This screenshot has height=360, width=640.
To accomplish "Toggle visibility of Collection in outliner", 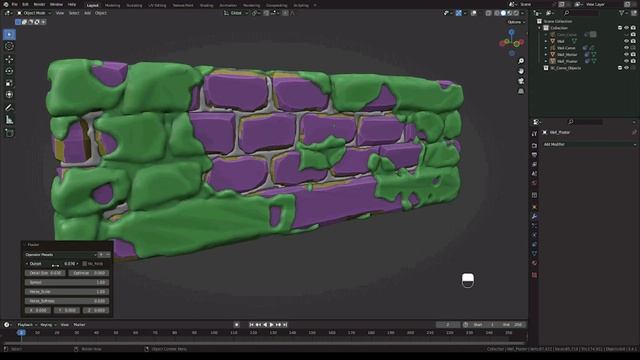I will tap(626, 28).
